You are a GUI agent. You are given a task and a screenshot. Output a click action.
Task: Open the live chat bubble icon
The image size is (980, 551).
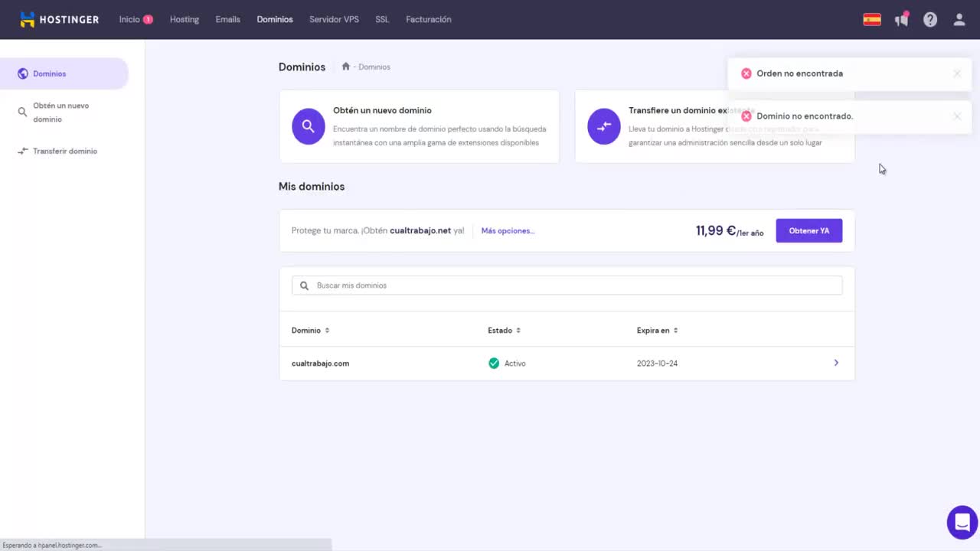coord(962,522)
